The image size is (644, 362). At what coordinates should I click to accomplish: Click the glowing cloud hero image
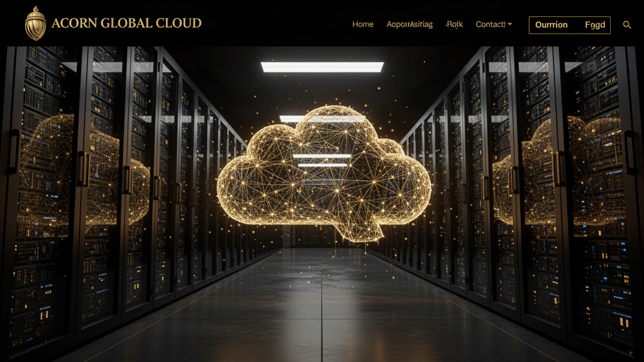click(x=324, y=173)
